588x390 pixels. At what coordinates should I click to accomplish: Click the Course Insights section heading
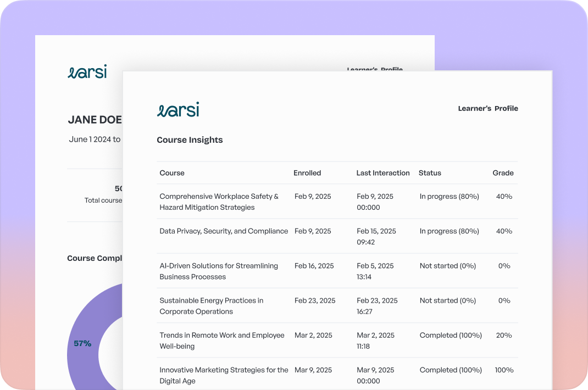[x=190, y=140]
